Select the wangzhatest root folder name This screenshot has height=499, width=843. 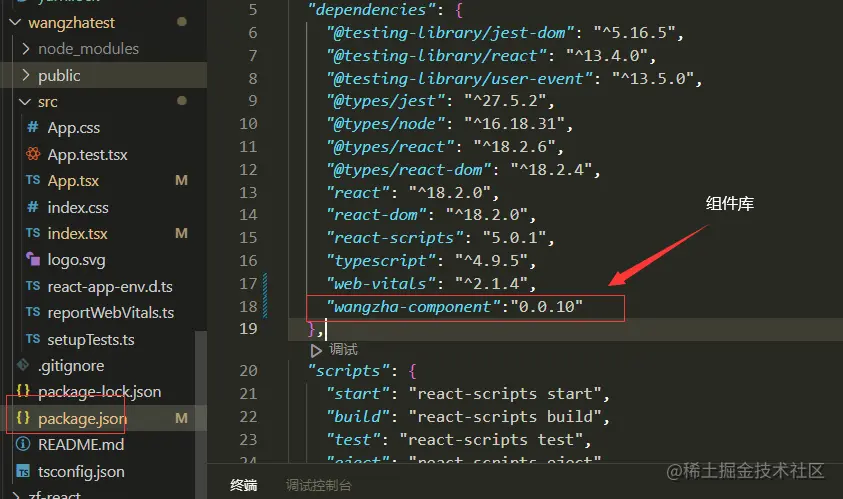pyautogui.click(x=72, y=23)
